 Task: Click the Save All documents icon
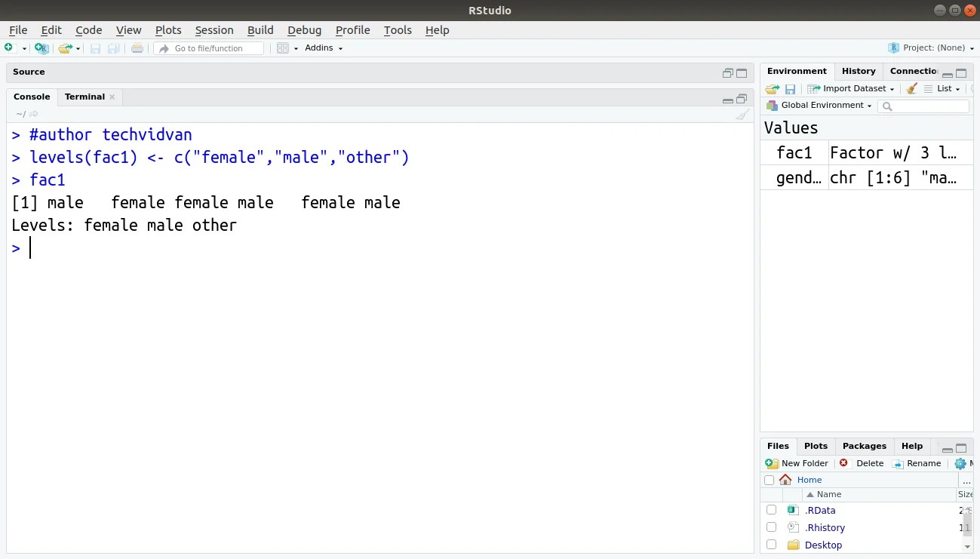(114, 48)
